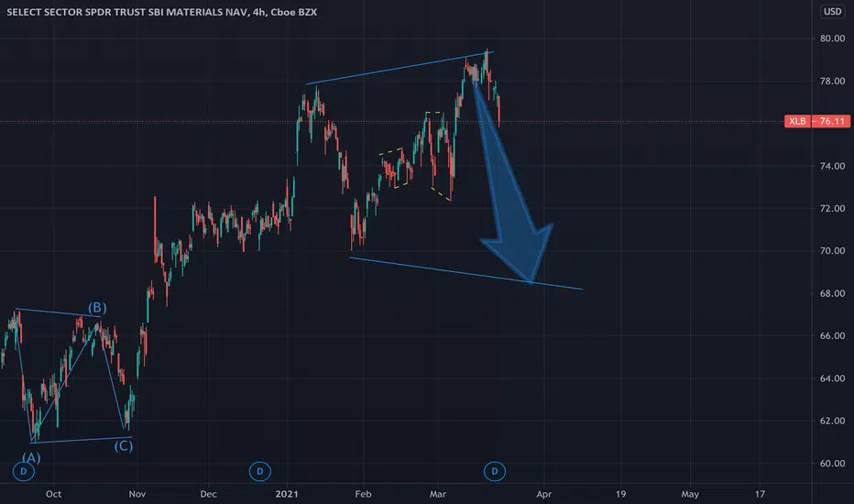Click the 74.00 price axis label

point(832,166)
